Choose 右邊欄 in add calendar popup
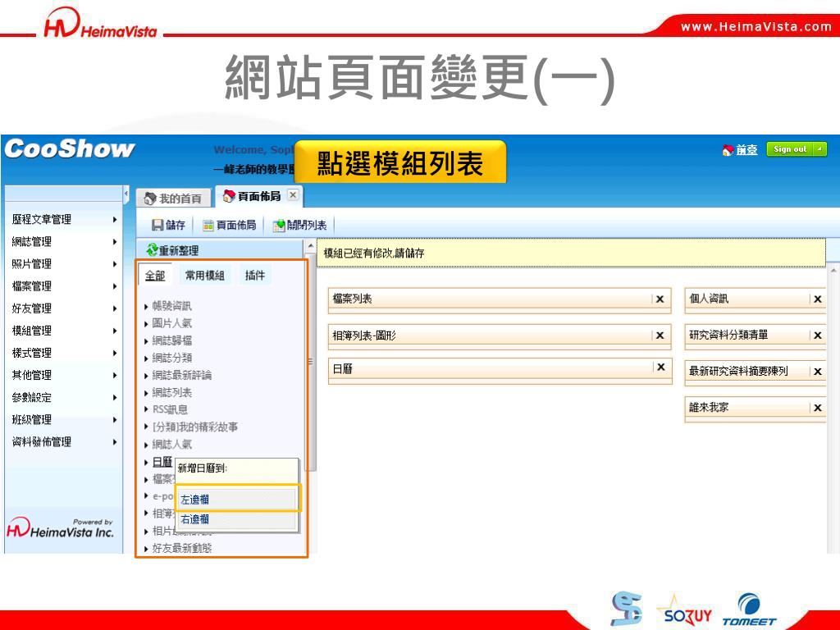The width and height of the screenshot is (840, 630). [x=236, y=519]
